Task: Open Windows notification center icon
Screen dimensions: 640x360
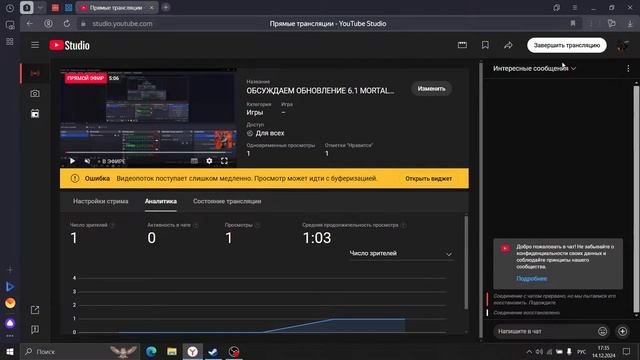Action: 627,351
